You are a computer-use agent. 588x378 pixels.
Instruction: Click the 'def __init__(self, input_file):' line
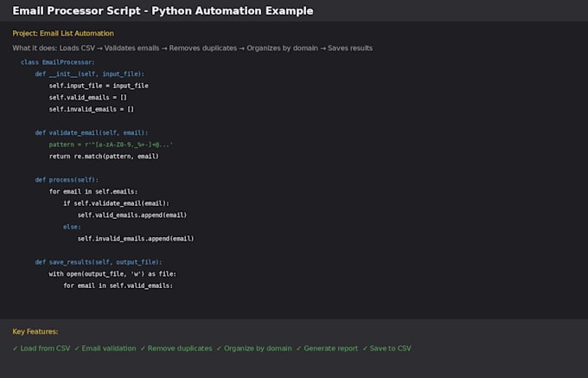click(90, 74)
